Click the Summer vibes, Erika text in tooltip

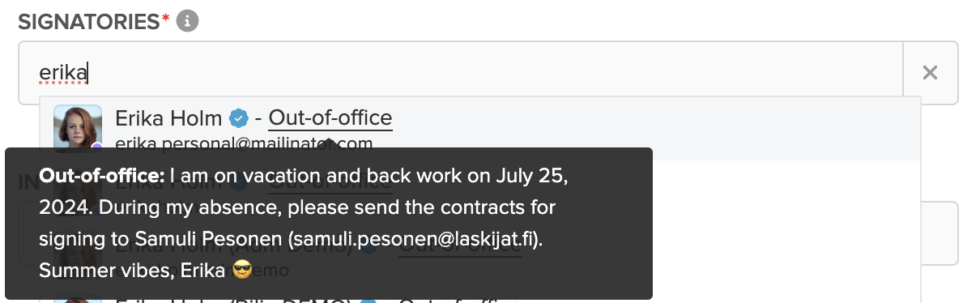click(x=132, y=271)
